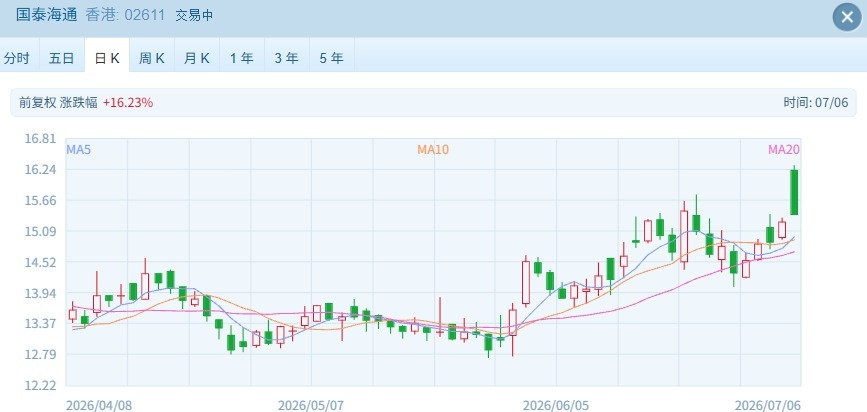Viewport: 867px width, 412px height.
Task: Click the MA20 legend label
Action: pos(784,149)
